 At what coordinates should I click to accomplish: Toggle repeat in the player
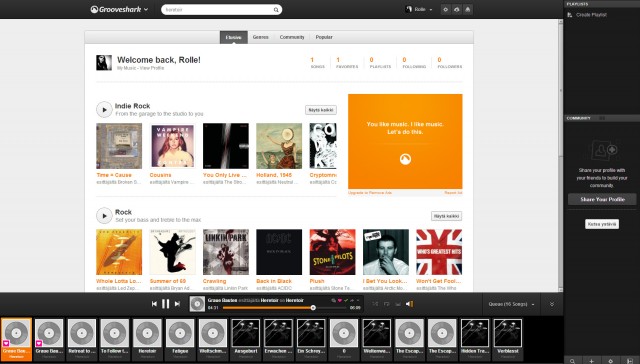(387, 304)
